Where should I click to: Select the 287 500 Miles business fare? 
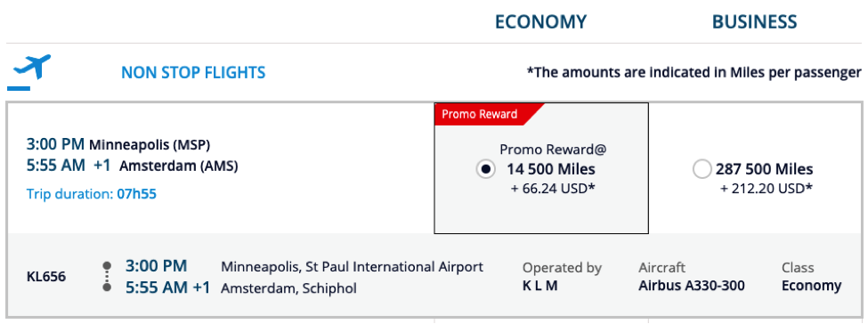click(x=702, y=169)
